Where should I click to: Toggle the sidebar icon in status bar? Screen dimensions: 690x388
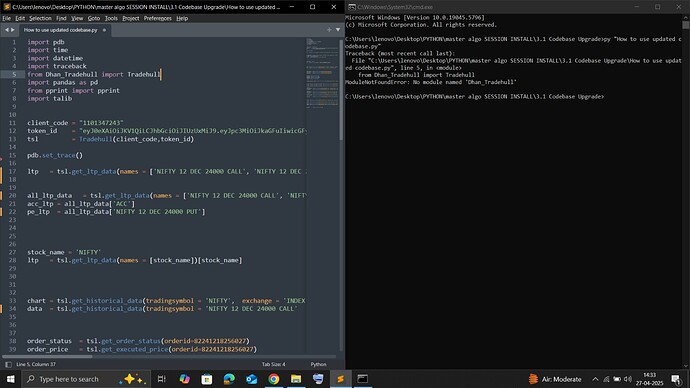(x=8, y=364)
